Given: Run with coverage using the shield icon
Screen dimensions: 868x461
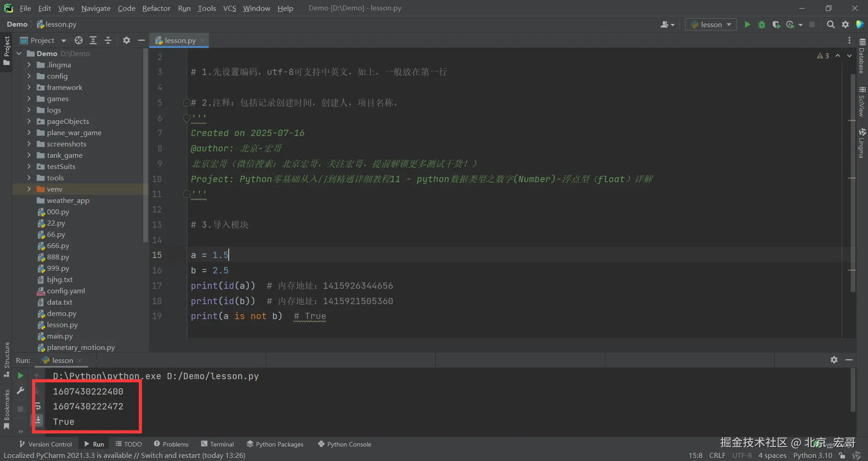Looking at the screenshot, I should point(776,24).
